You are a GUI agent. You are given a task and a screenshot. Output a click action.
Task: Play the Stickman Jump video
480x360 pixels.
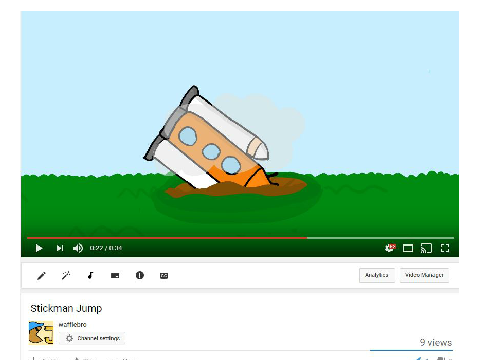[39, 248]
